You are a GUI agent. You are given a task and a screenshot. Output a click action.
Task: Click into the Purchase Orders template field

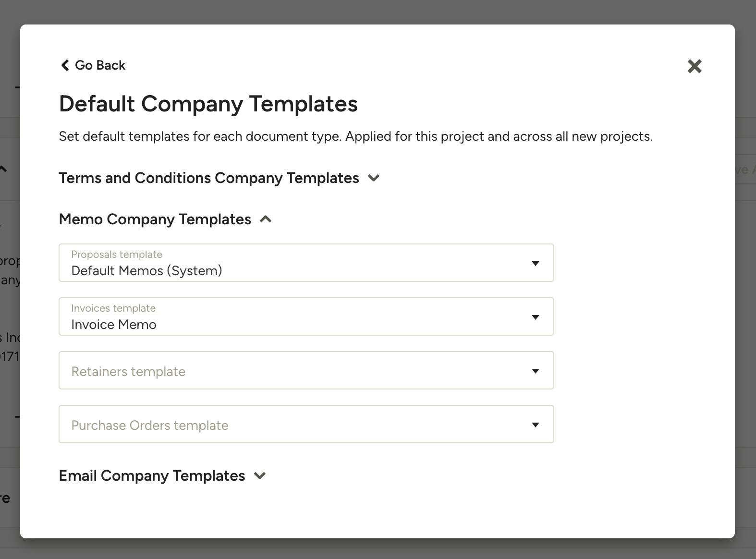pos(306,424)
